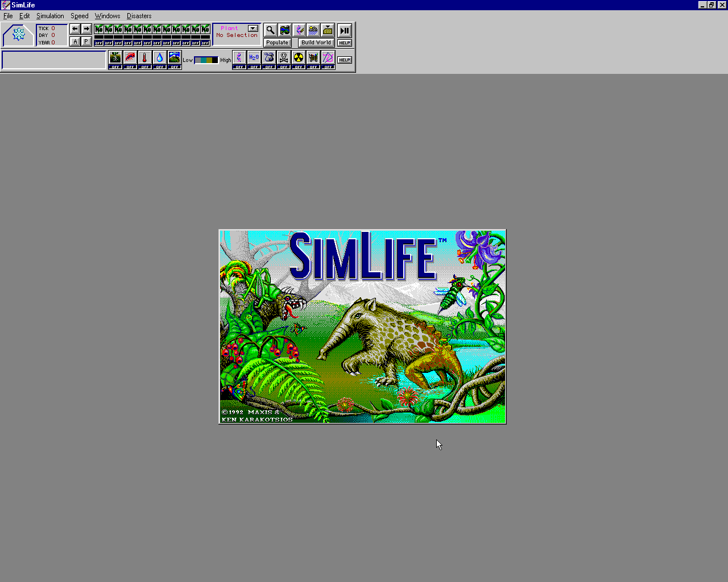The image size is (728, 582).
Task: Minimize the SimLife window
Action: tap(703, 5)
